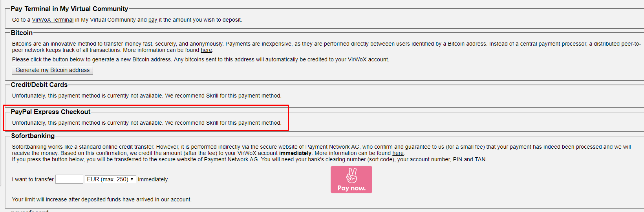Viewport: 644px width, 212px height.
Task: Click the Pay Terminal in My Virtual Community heading
Action: (x=70, y=9)
